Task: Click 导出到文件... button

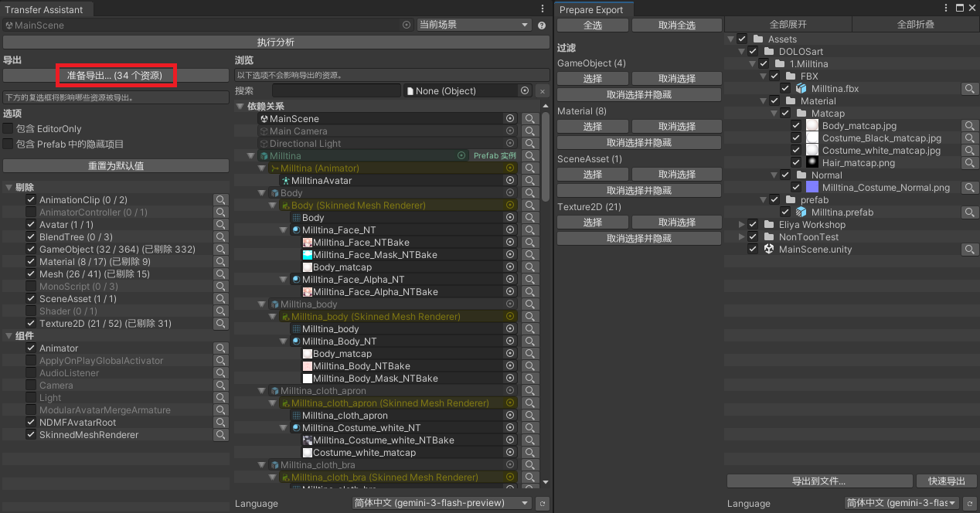Action: [819, 481]
